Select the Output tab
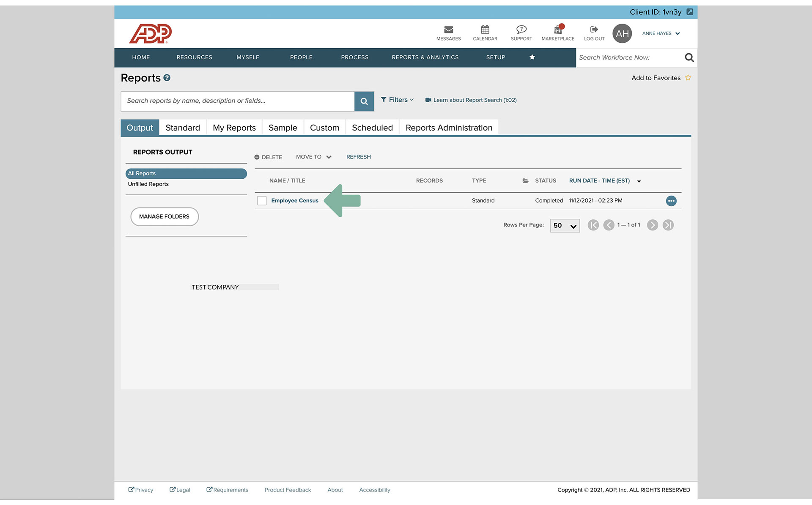The height and width of the screenshot is (505, 812). [x=140, y=128]
